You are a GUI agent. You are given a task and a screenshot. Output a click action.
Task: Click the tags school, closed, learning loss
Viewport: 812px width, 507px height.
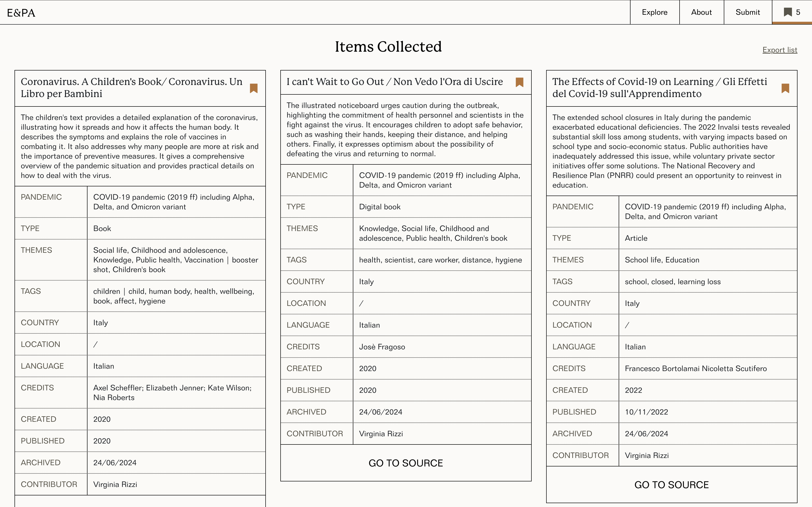click(x=672, y=282)
